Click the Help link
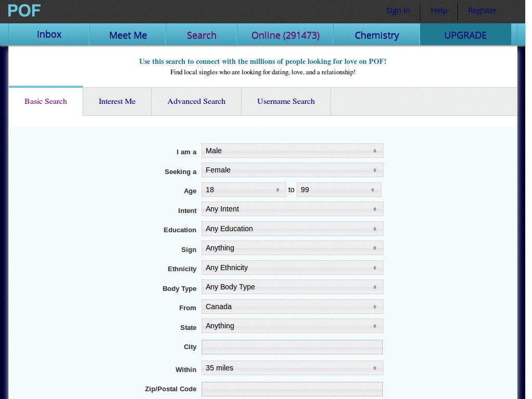532x399 pixels. coord(438,10)
